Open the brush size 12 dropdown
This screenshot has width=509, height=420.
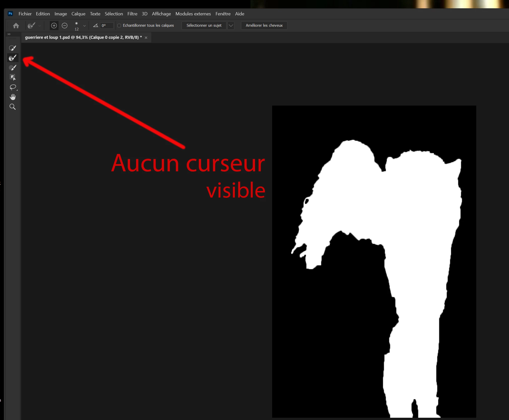[84, 26]
